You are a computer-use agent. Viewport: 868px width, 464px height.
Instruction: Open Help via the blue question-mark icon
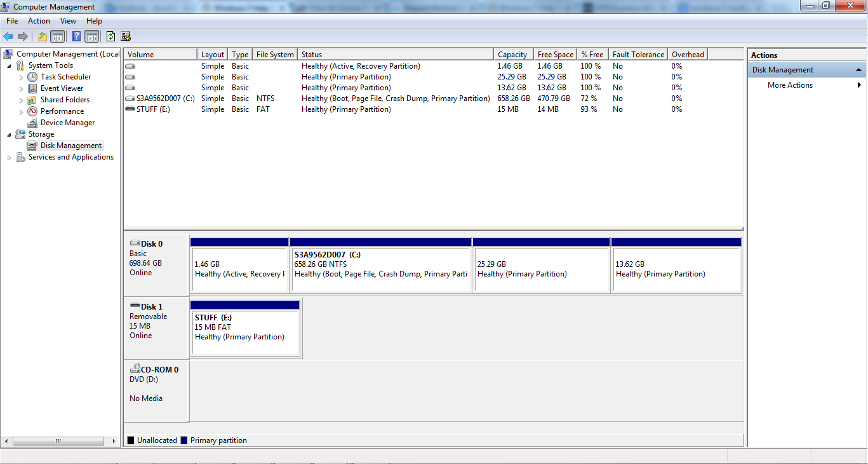click(x=76, y=36)
